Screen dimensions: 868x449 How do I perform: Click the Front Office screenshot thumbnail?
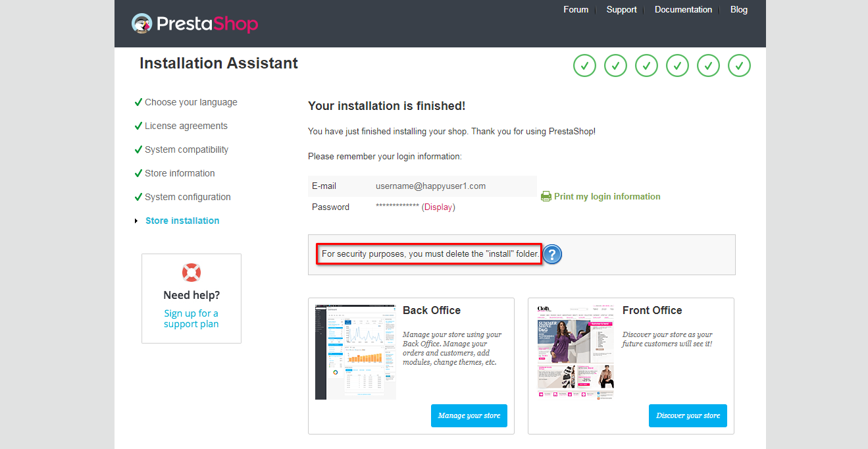[x=576, y=352]
